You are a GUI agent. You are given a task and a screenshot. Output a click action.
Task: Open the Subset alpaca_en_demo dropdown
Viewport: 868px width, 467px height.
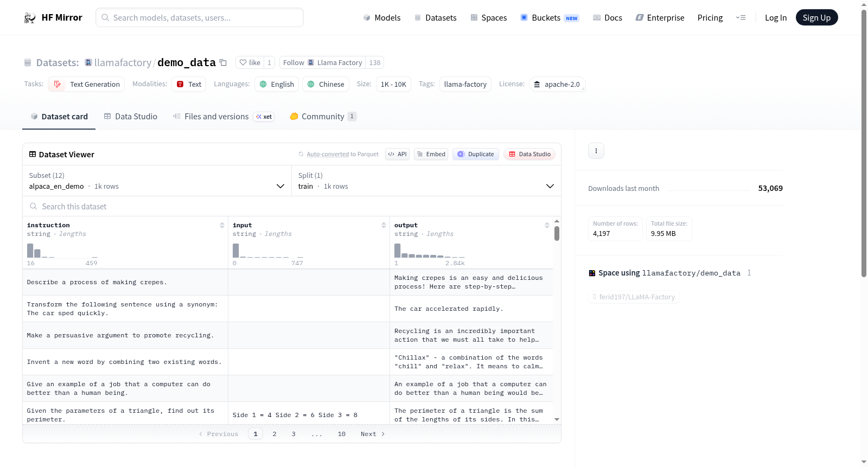[x=157, y=181]
